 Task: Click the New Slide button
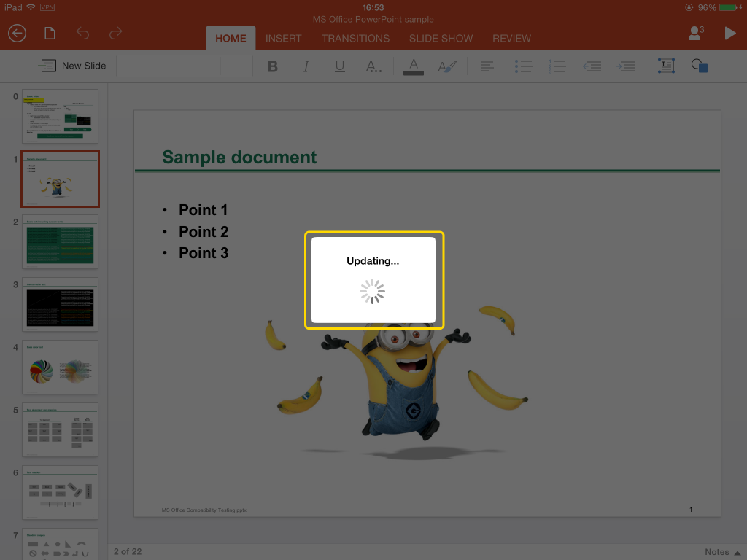[x=73, y=66]
